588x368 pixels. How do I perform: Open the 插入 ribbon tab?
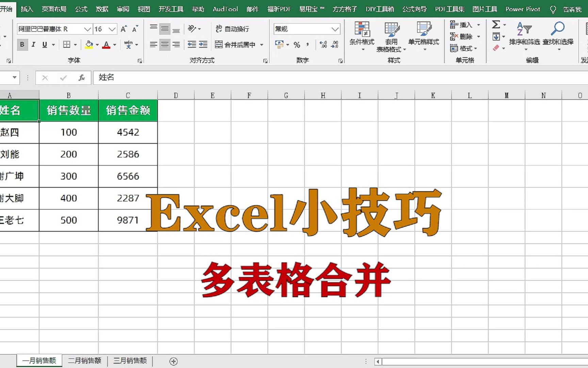[x=27, y=9]
